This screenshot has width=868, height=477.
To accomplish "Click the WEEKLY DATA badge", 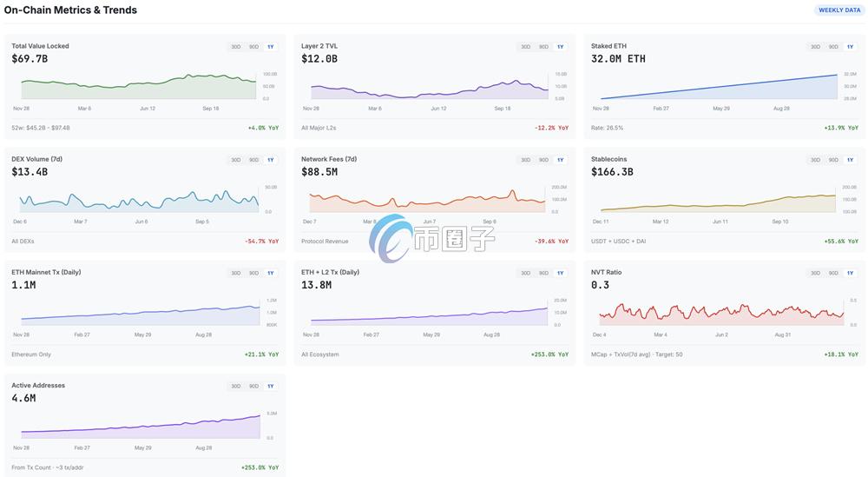I will click(839, 10).
